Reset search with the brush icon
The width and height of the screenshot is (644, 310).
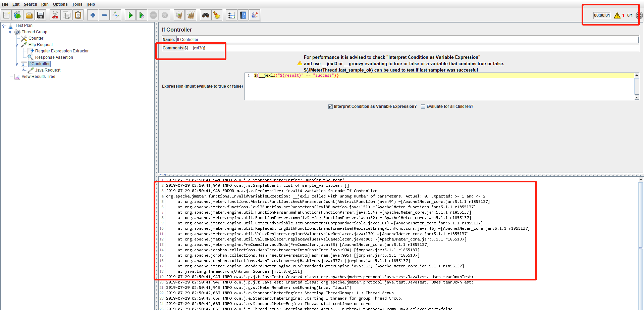tap(217, 15)
